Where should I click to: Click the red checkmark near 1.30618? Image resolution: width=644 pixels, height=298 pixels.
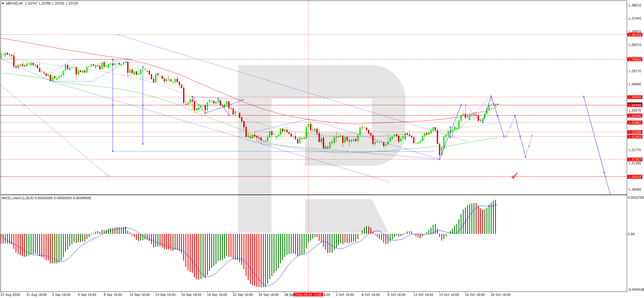[515, 176]
